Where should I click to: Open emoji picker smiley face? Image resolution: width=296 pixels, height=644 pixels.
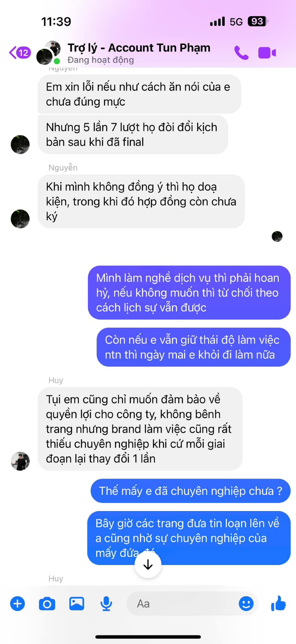pyautogui.click(x=246, y=603)
